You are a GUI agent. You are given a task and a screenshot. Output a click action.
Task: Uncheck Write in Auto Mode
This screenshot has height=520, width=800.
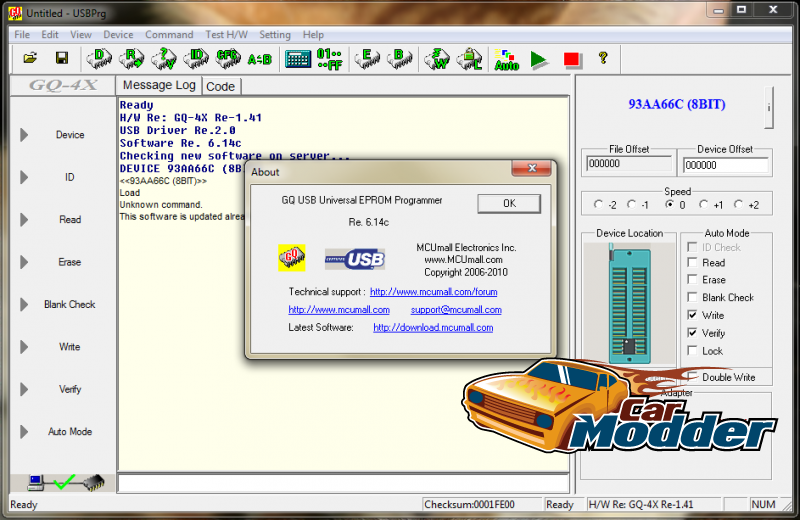pyautogui.click(x=692, y=315)
